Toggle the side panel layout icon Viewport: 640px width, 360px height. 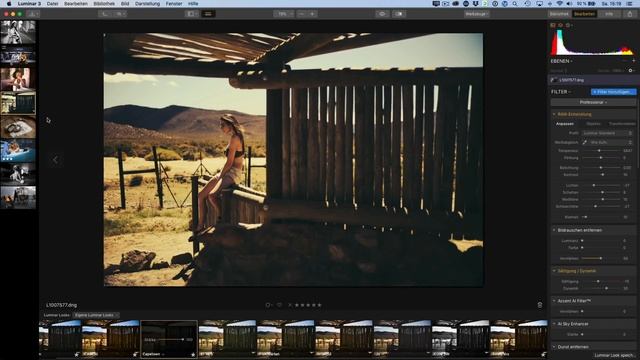[191, 14]
